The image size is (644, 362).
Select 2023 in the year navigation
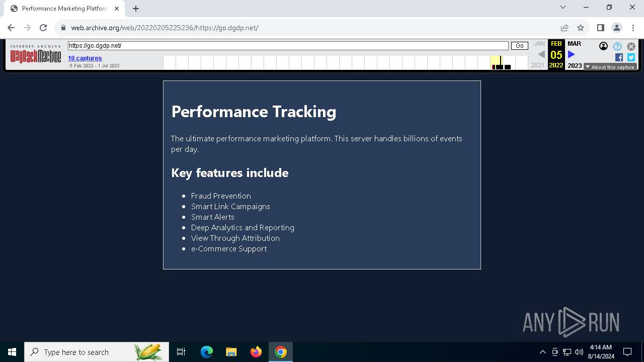575,65
